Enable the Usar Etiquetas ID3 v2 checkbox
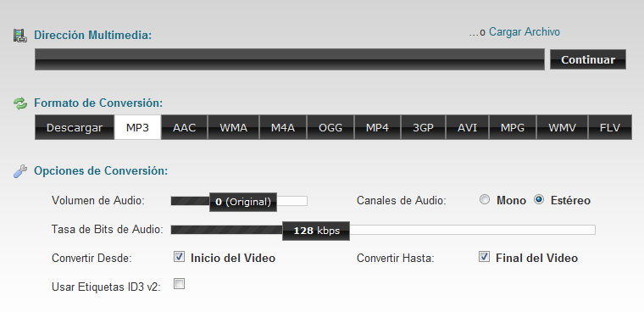This screenshot has height=312, width=644. [179, 284]
